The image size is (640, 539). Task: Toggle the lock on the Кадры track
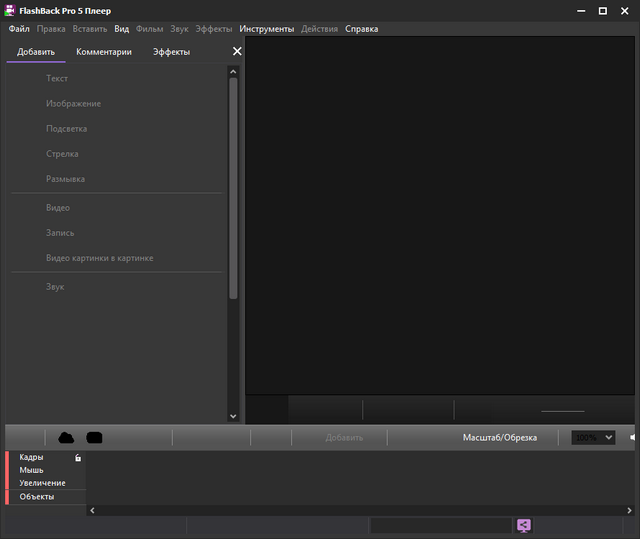(78, 458)
